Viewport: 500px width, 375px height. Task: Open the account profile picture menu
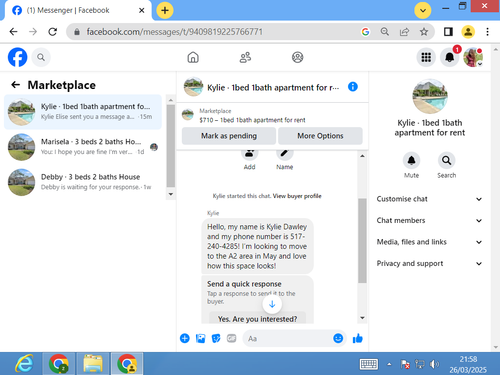pos(473,57)
